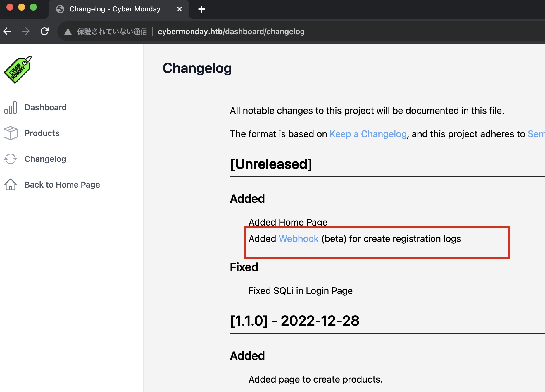Click the cut-off Sem… versioning link
Image resolution: width=545 pixels, height=392 pixels.
pyautogui.click(x=536, y=134)
